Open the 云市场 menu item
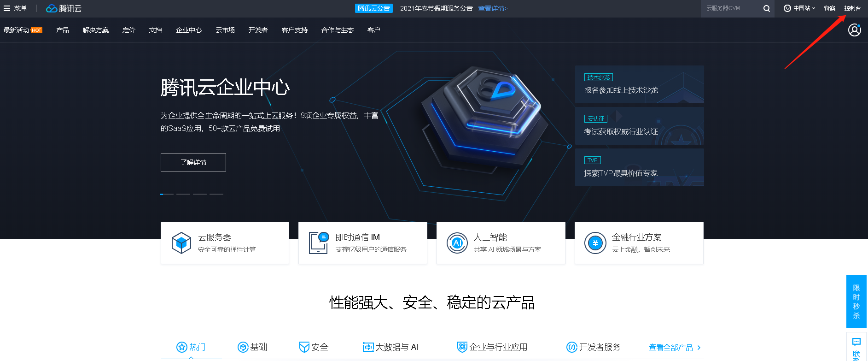Screen dimensions: 868x361 (x=225, y=30)
